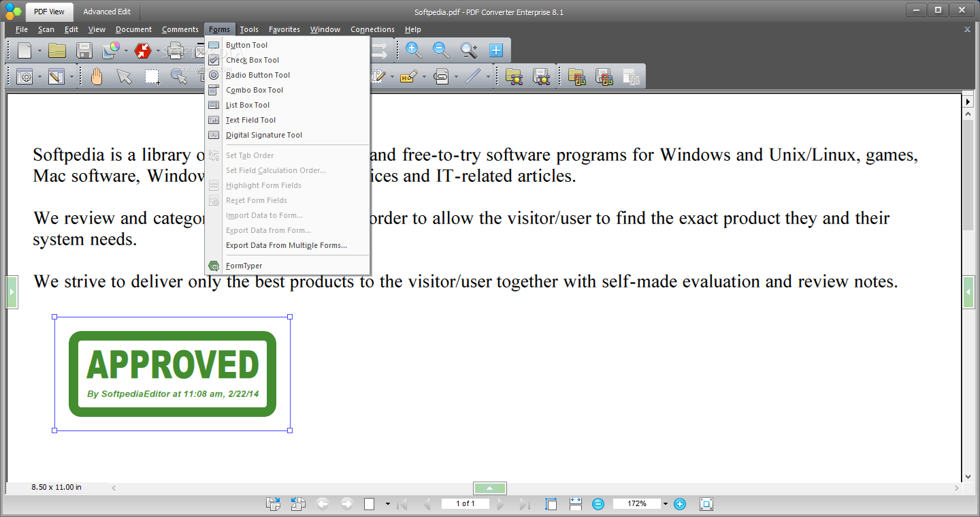Open the paperclip tool dropdown arrow
980x517 pixels.
pos(456,77)
